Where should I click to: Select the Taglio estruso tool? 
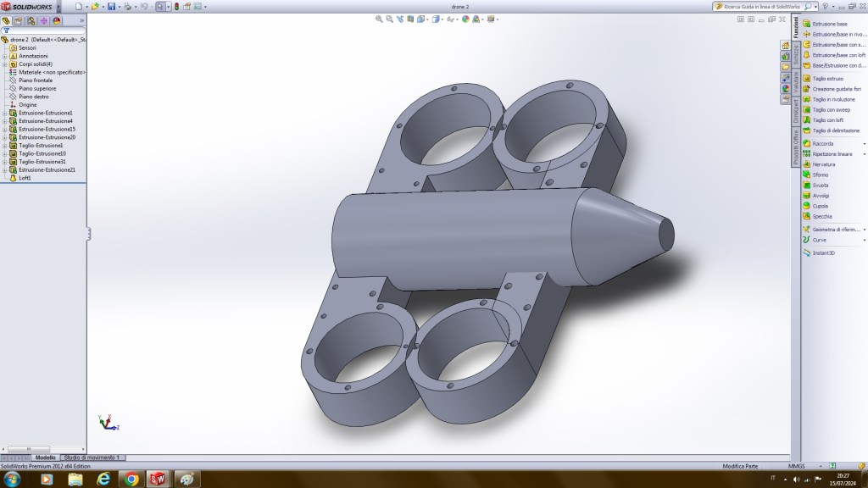click(806, 79)
